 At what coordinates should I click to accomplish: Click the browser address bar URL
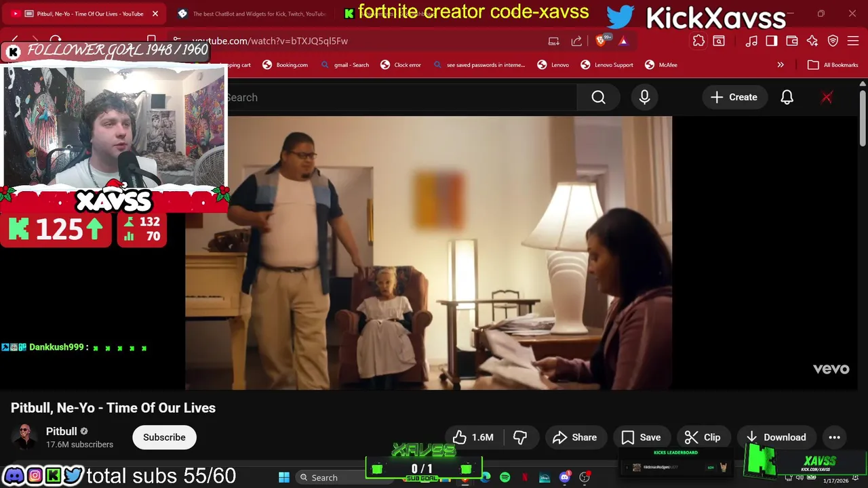click(270, 41)
